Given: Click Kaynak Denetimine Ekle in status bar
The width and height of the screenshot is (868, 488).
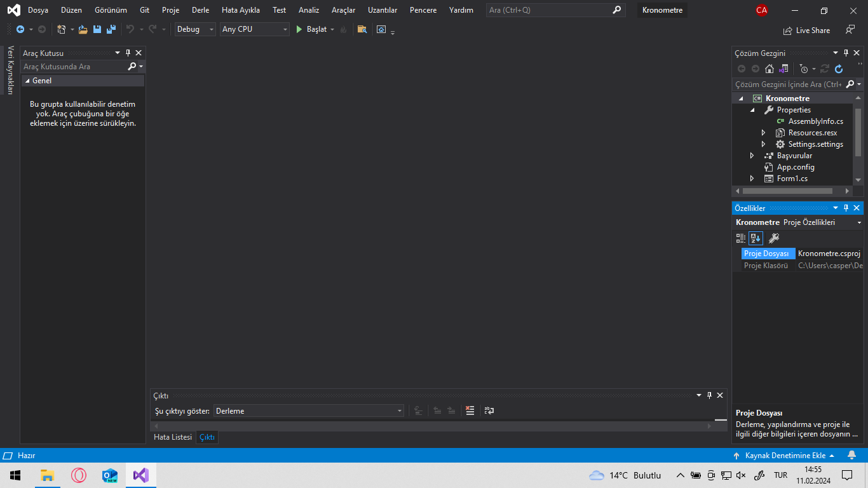Looking at the screenshot, I should 784,456.
